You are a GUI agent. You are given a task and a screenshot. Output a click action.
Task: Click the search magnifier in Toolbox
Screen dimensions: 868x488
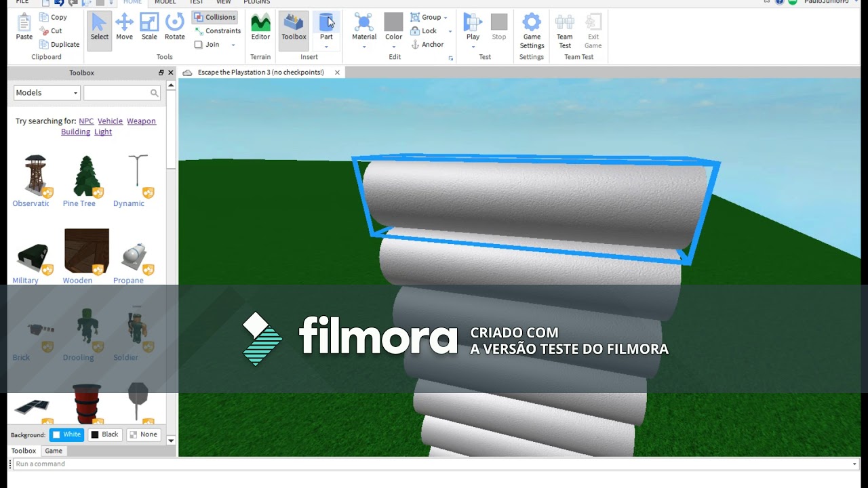(x=155, y=93)
